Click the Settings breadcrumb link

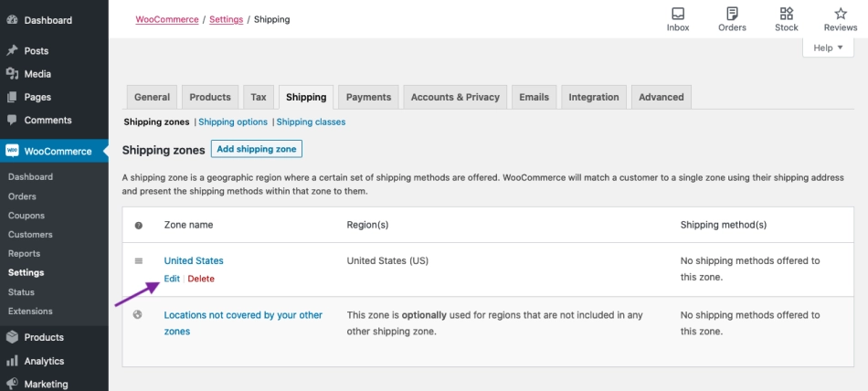(227, 19)
